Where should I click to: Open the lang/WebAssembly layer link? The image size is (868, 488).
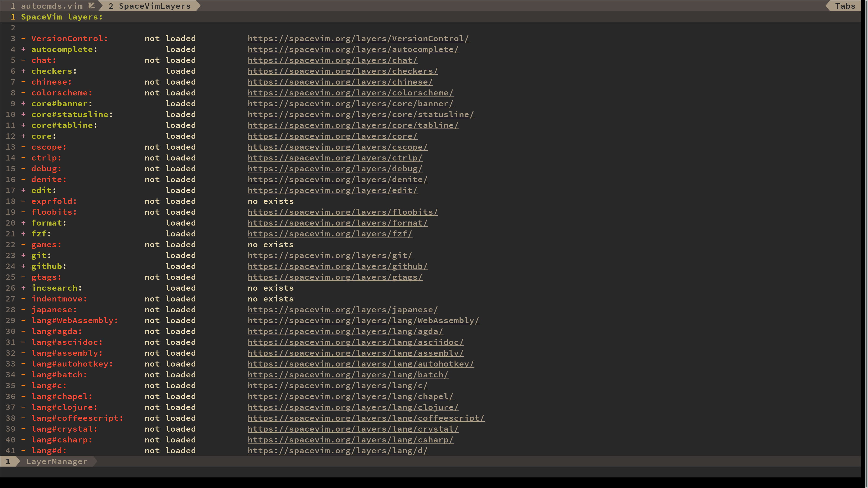pyautogui.click(x=363, y=321)
